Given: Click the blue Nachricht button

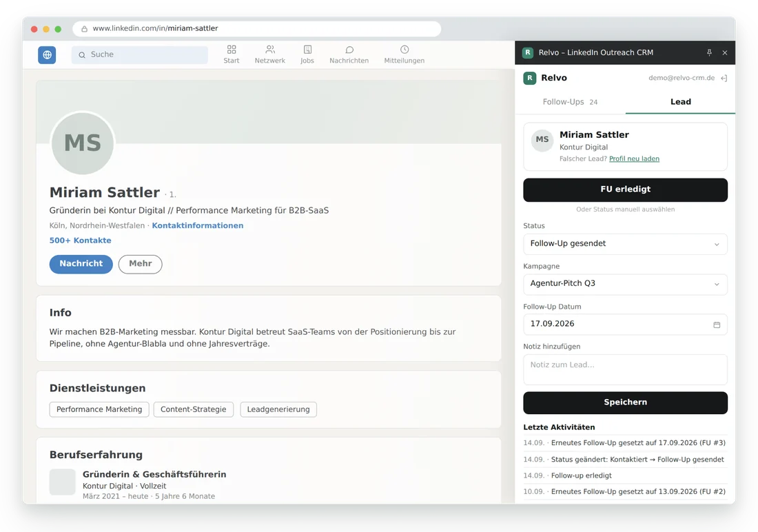Looking at the screenshot, I should click(x=81, y=264).
